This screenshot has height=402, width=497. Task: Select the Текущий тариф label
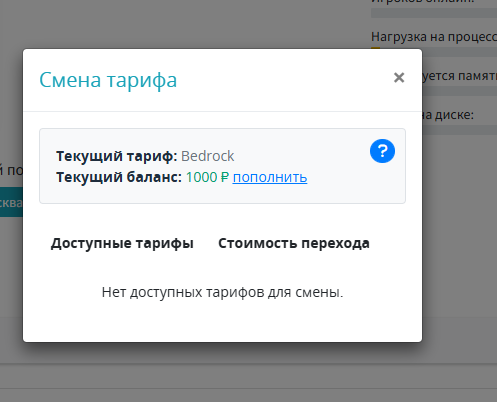pos(117,156)
